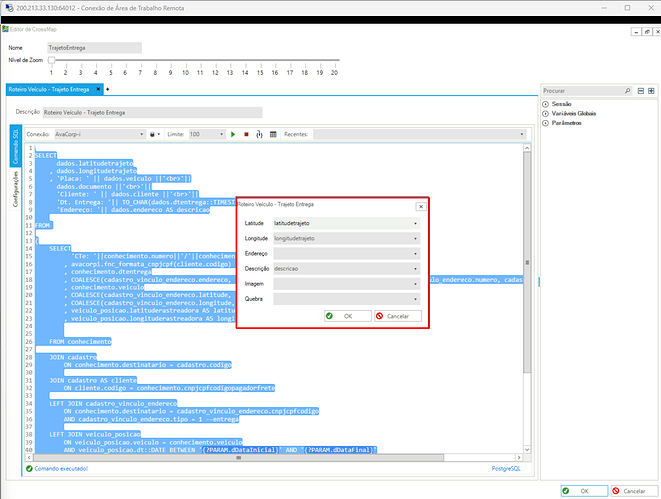Click Cancelar in the dialog
Screen dimensions: 661x499
(x=392, y=316)
